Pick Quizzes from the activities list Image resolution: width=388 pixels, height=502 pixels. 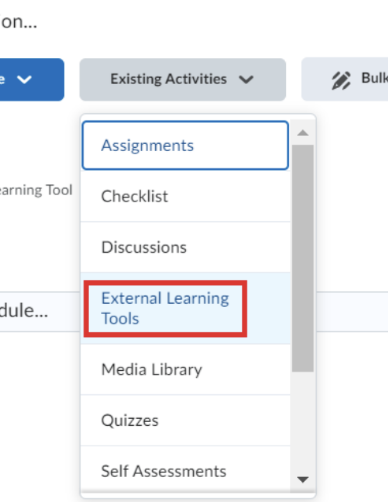[x=185, y=420]
